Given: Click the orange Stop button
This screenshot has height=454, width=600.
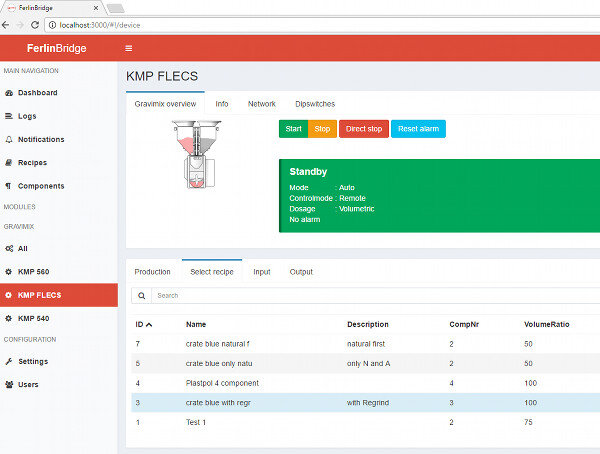Looking at the screenshot, I should click(x=322, y=129).
